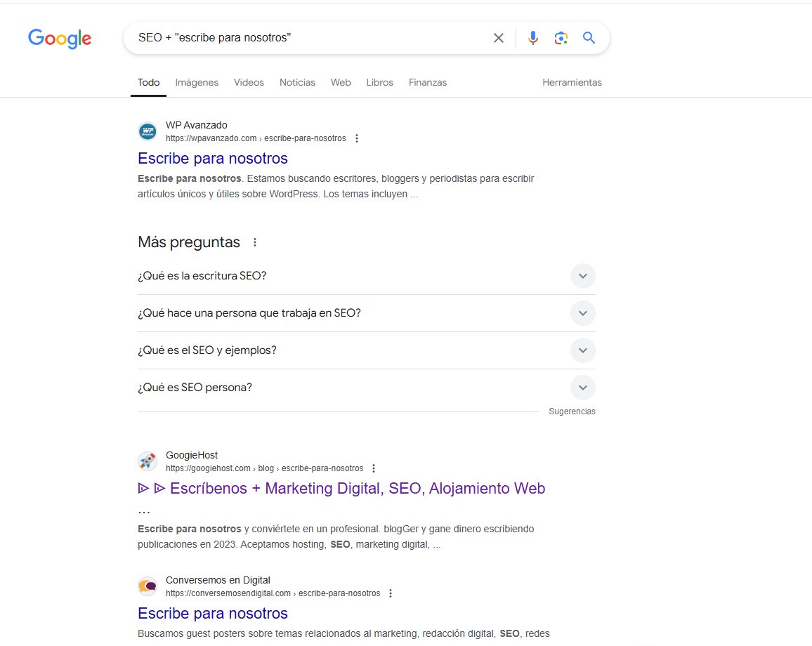
Task: Expand "¿Qué es el SEO y ejemplos?" question
Action: (x=367, y=350)
